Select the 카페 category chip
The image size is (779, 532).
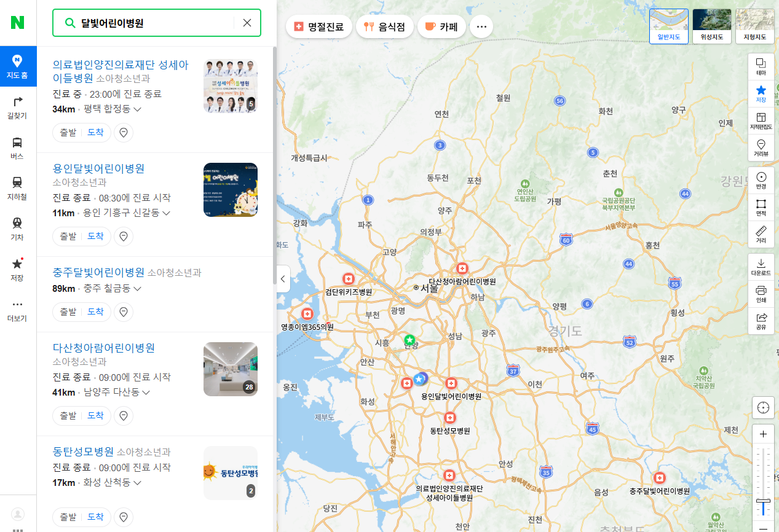click(x=441, y=26)
